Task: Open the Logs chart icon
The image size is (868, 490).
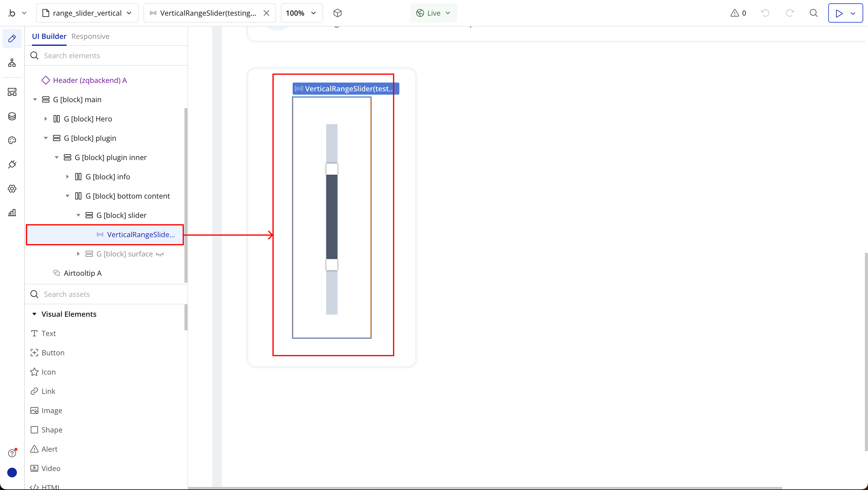Action: click(12, 213)
